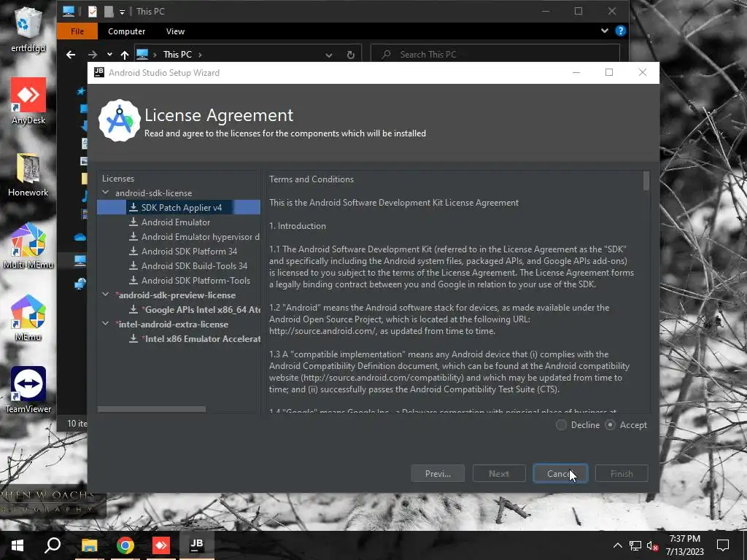Go back in This PC explorer window
The width and height of the screenshot is (747, 560).
click(71, 55)
